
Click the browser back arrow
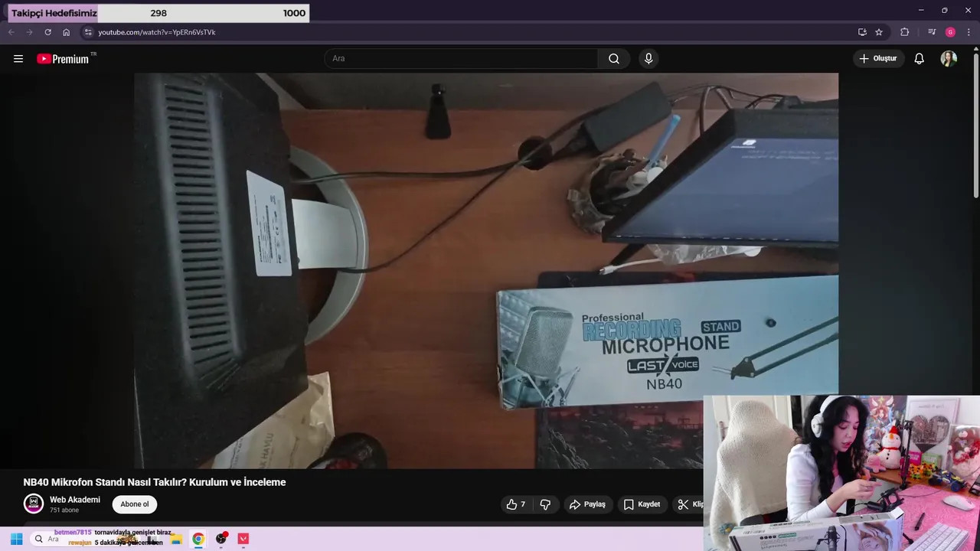coord(11,32)
